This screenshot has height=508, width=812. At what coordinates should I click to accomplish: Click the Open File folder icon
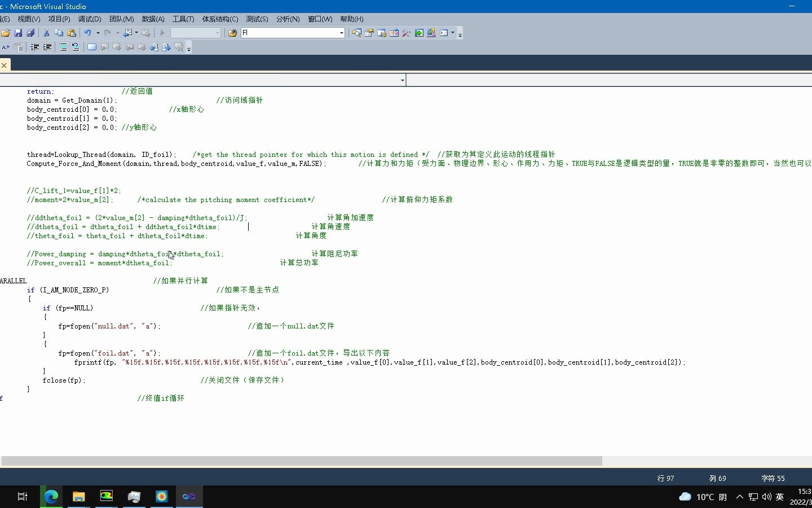click(6, 33)
